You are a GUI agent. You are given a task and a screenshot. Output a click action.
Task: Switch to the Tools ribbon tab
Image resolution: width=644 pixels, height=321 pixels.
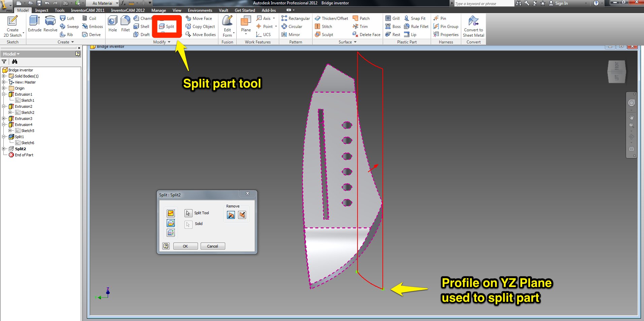point(60,10)
